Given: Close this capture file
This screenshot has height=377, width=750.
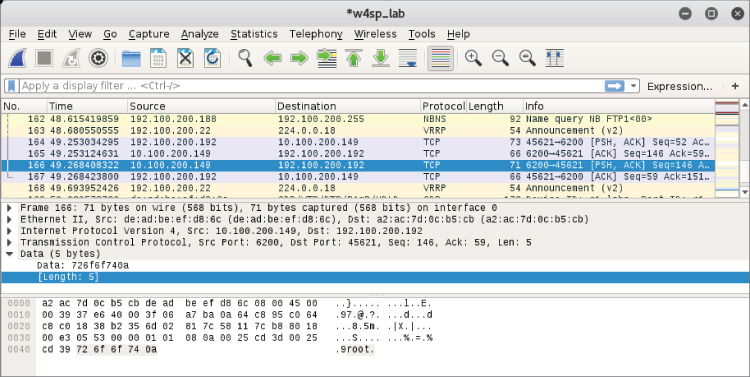Looking at the screenshot, I should coord(185,58).
